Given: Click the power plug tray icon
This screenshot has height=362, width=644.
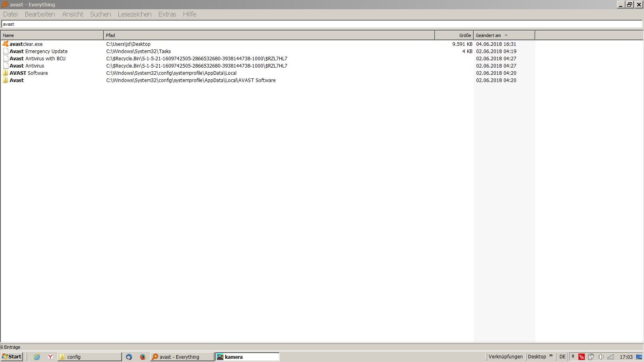Looking at the screenshot, I should click(x=591, y=357).
